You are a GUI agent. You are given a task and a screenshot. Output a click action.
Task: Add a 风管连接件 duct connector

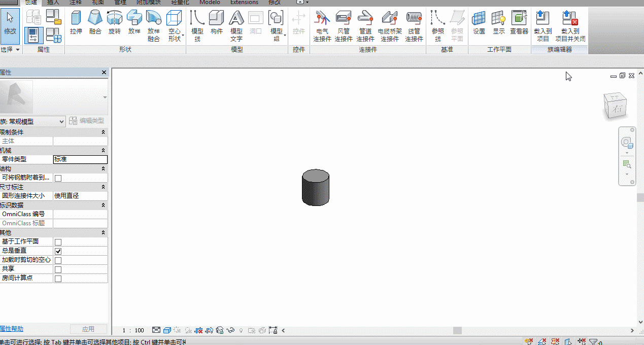pos(344,26)
